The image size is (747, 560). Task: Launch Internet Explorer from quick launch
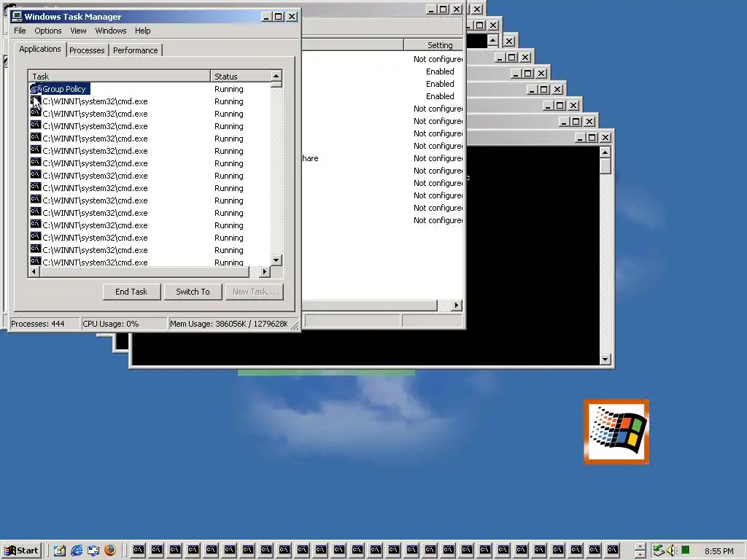click(x=77, y=551)
